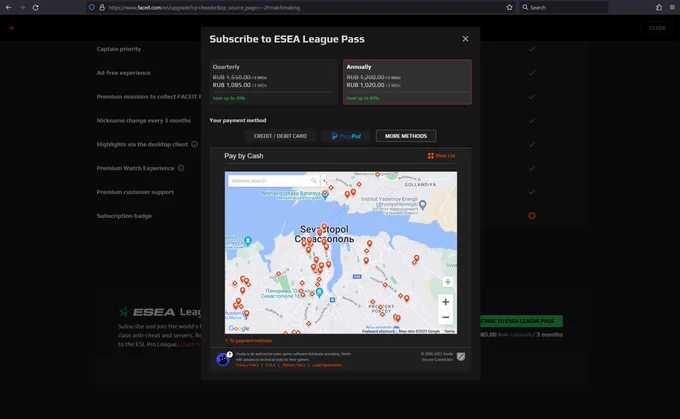
Task: Open info icon next to Premium Watch Experience
Action: click(x=181, y=168)
